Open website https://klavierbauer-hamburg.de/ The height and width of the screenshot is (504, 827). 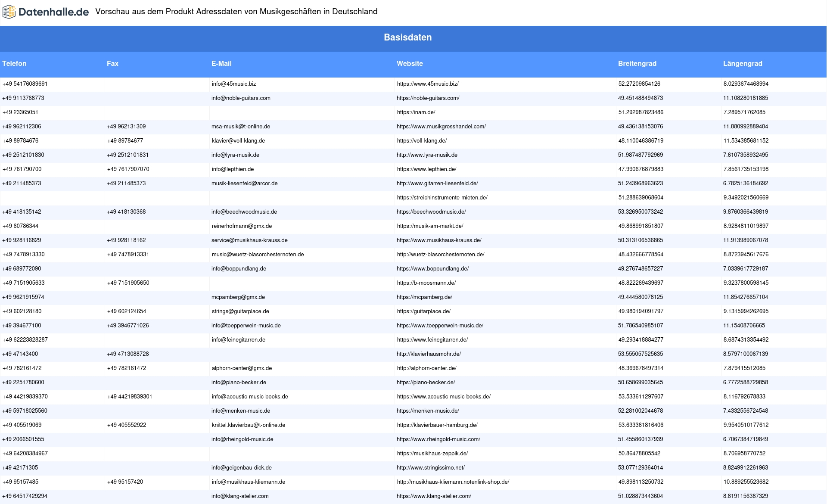437,425
